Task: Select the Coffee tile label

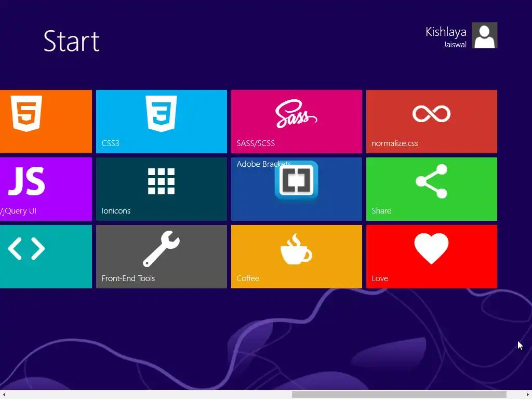Action: (x=248, y=278)
